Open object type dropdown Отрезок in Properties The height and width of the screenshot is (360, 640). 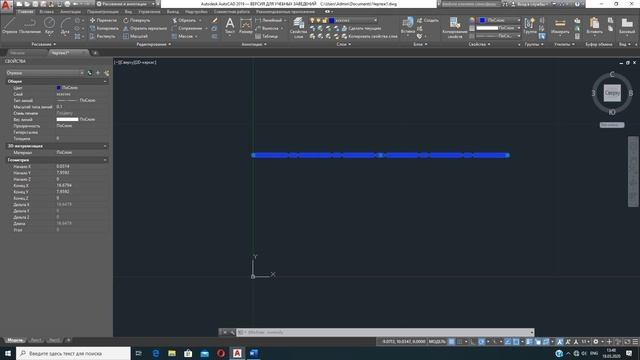pos(45,73)
